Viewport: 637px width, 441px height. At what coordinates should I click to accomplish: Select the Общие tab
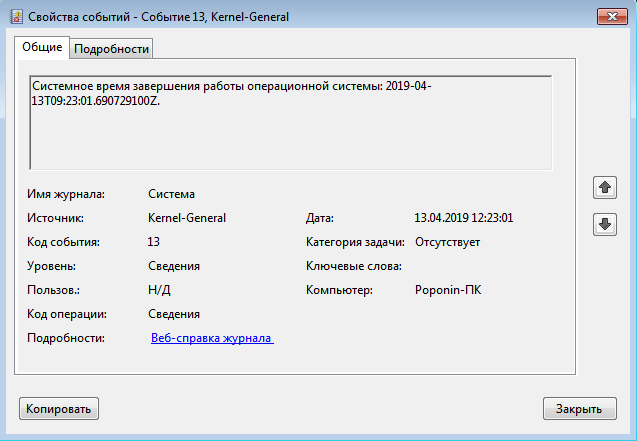(42, 47)
